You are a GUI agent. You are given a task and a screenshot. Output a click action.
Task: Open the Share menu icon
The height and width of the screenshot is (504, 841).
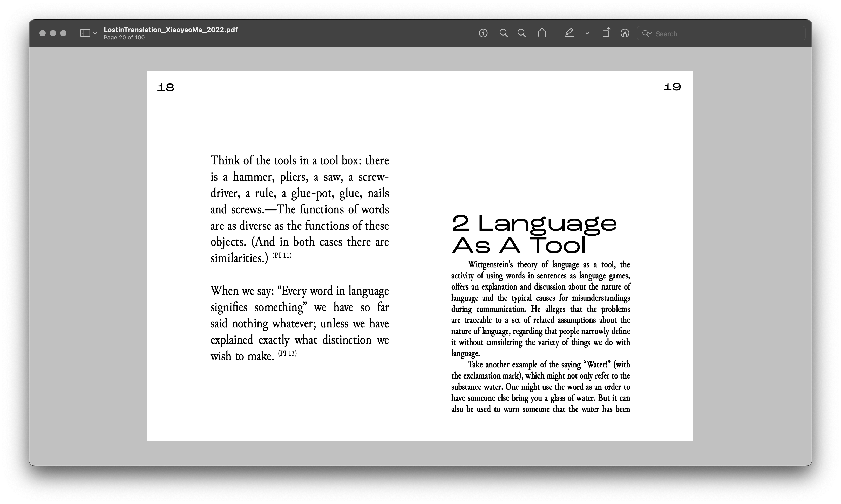tap(542, 33)
